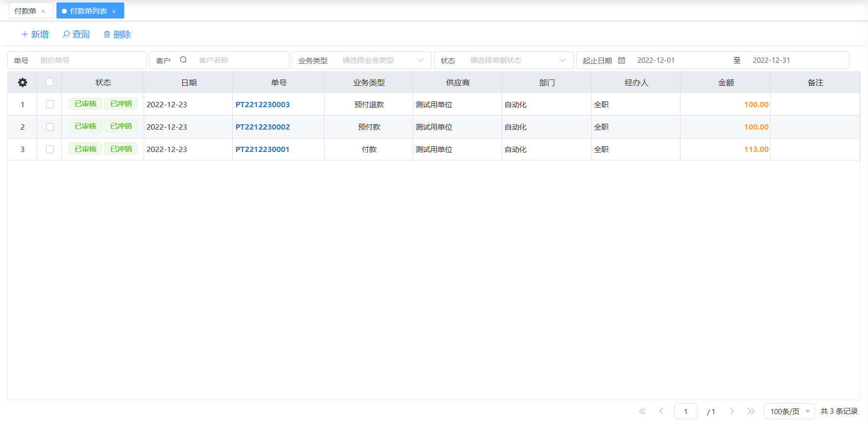Open the 100条/页 page size dropdown
The height and width of the screenshot is (424, 868).
pyautogui.click(x=789, y=411)
